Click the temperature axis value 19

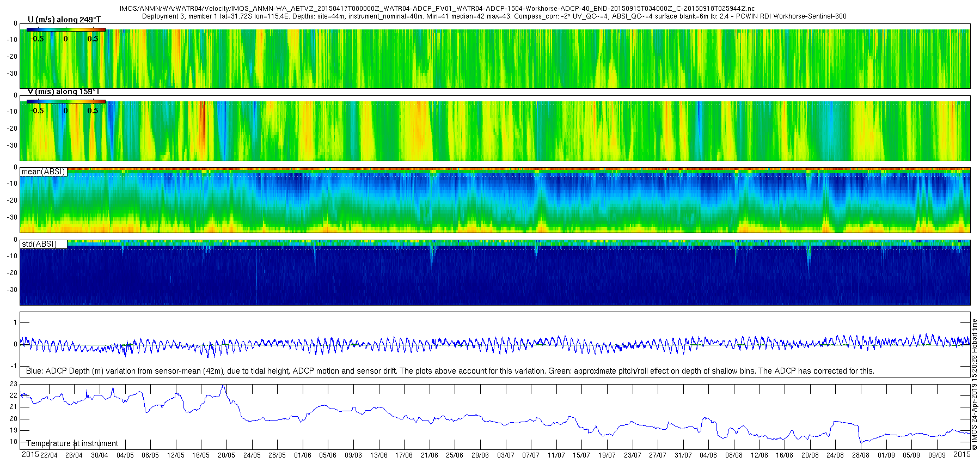click(14, 430)
